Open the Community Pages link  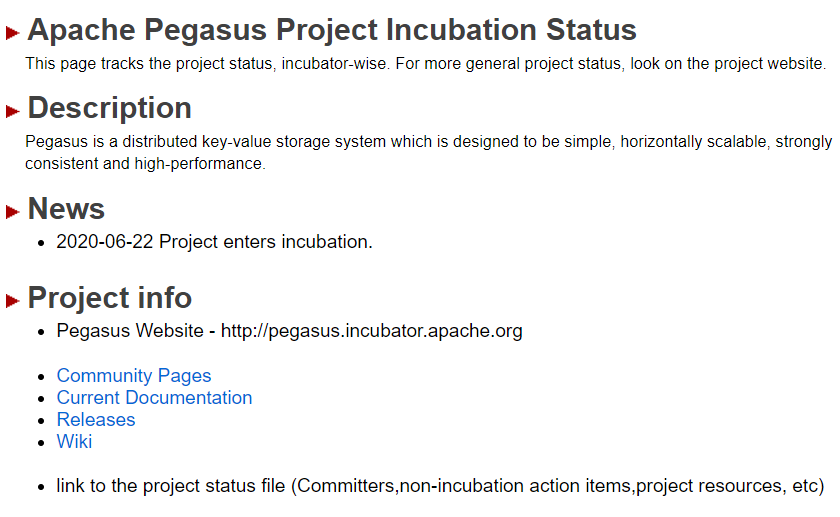pyautogui.click(x=134, y=376)
